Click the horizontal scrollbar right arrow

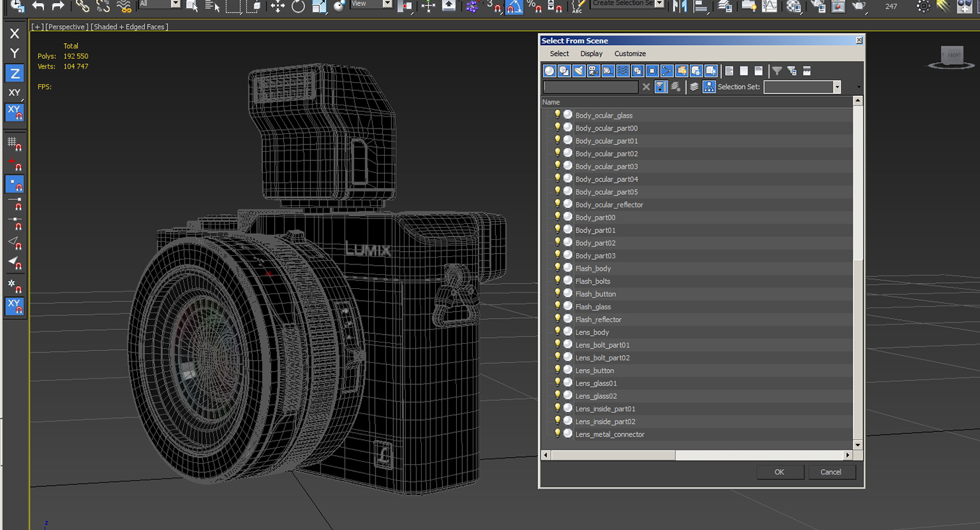[848, 455]
